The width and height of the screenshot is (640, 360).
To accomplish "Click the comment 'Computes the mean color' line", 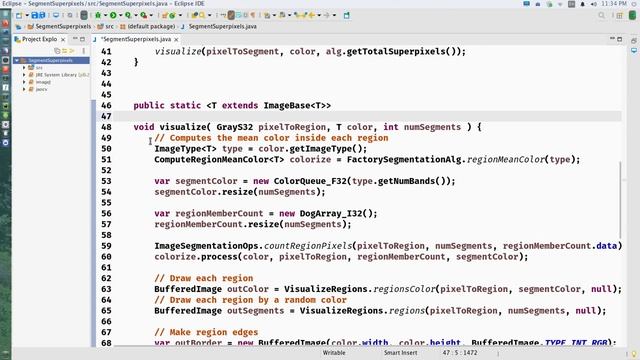I will pos(271,138).
